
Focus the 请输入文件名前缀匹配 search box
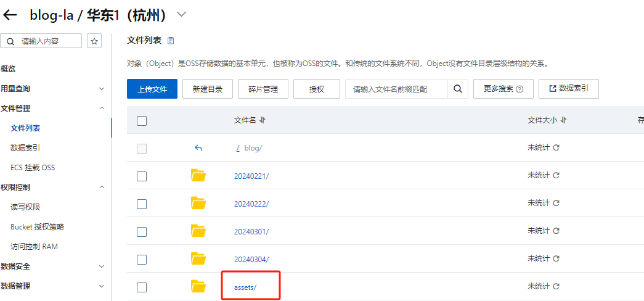(396, 89)
